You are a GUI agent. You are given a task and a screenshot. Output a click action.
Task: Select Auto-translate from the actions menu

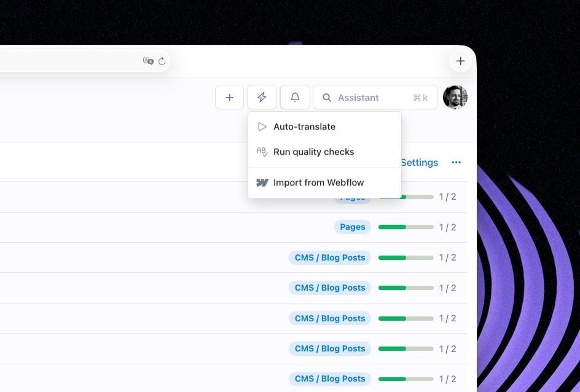(x=304, y=127)
